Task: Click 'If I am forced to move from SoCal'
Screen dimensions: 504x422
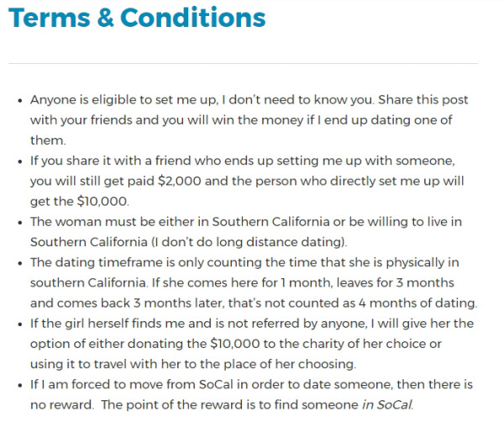Action: point(132,384)
